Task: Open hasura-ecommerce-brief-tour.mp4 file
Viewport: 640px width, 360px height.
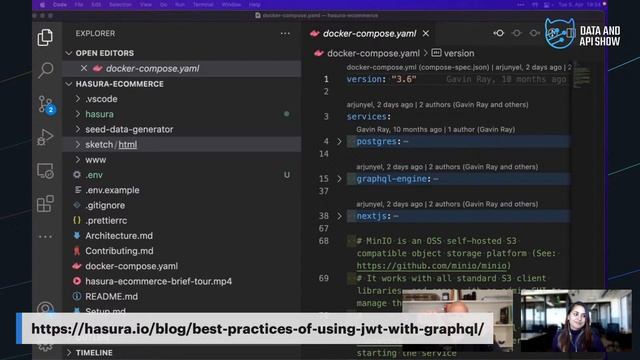Action: [182, 281]
